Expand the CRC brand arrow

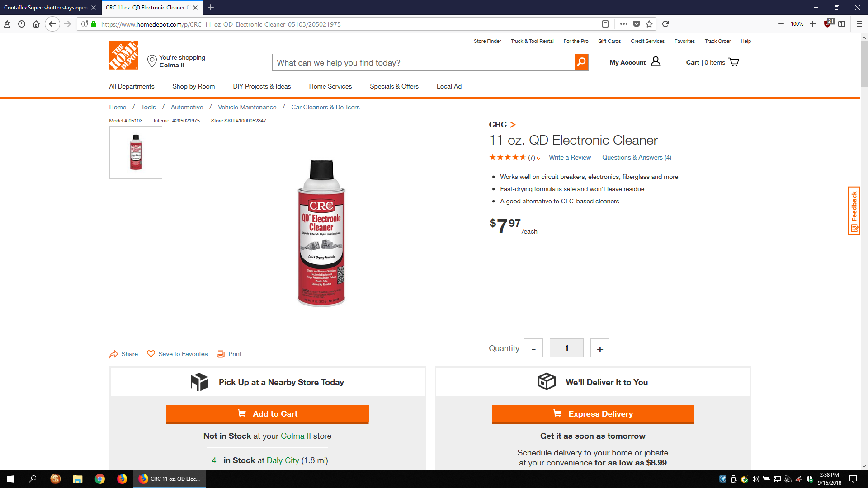[513, 125]
